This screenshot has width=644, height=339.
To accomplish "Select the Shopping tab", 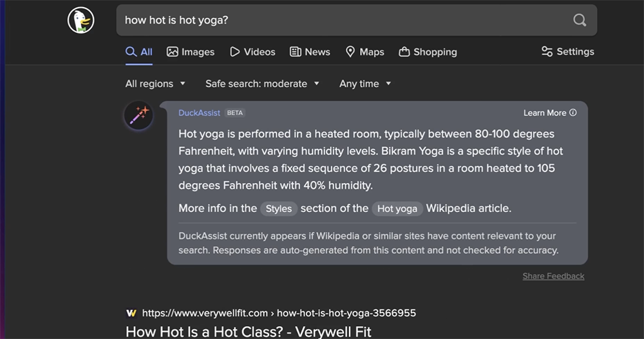I will click(428, 52).
